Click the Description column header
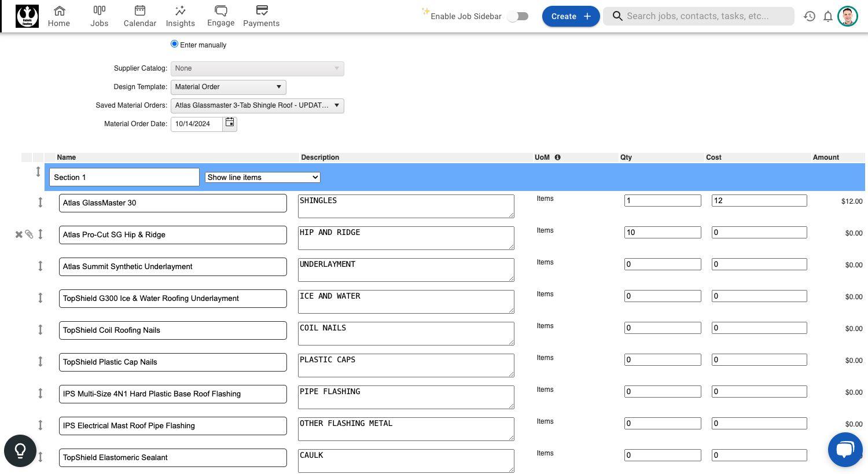This screenshot has height=474, width=868. (320, 157)
